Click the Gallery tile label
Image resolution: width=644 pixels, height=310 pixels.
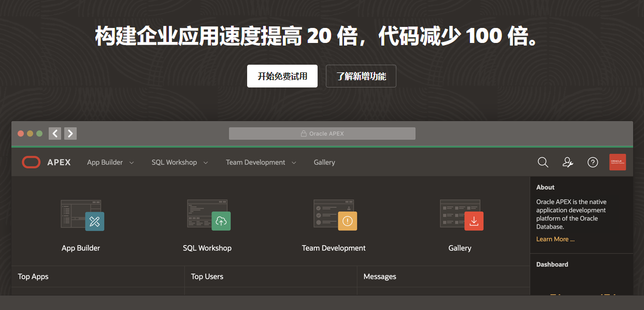click(x=460, y=248)
